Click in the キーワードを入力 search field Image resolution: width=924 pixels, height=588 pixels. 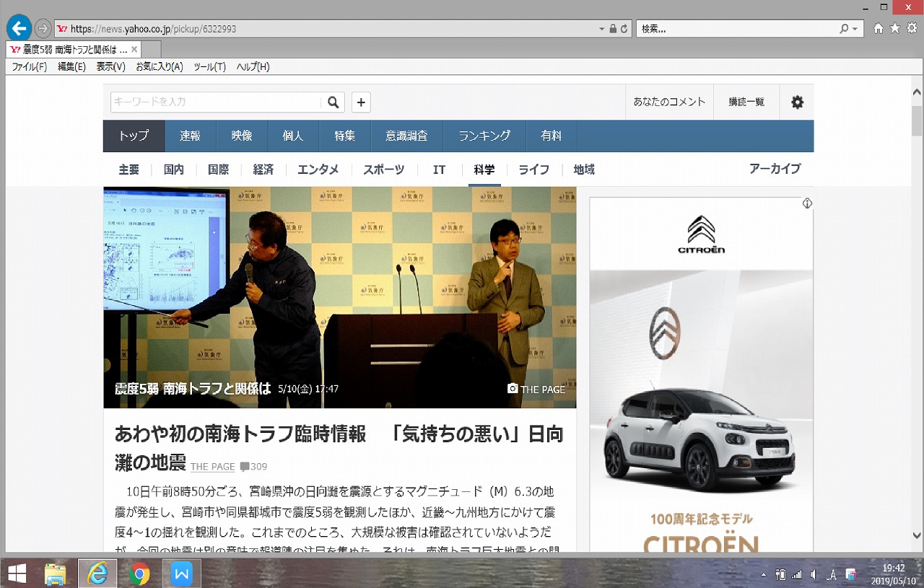pos(215,102)
